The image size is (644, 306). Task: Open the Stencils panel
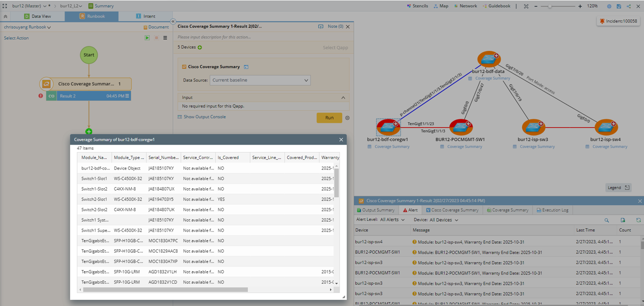[417, 6]
